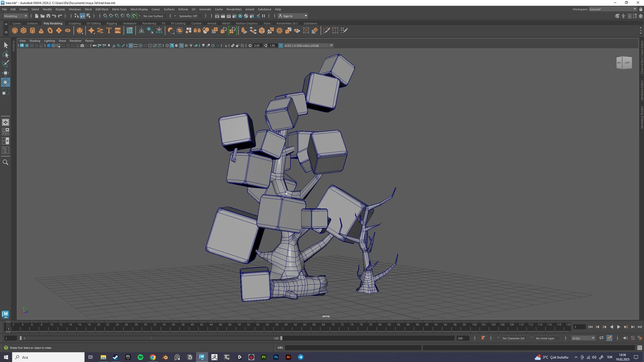Create a polygon cone from the shelf
Viewport: 644px width, 362px height.
point(41,31)
